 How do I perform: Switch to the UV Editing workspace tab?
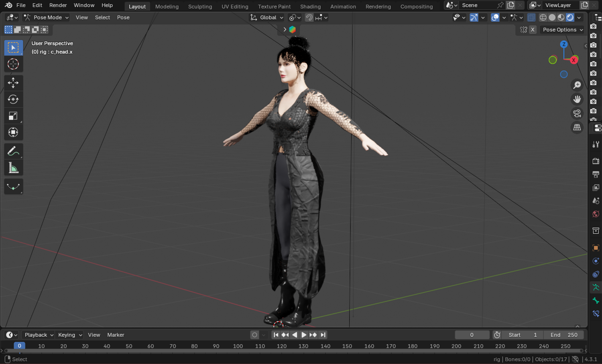point(235,6)
